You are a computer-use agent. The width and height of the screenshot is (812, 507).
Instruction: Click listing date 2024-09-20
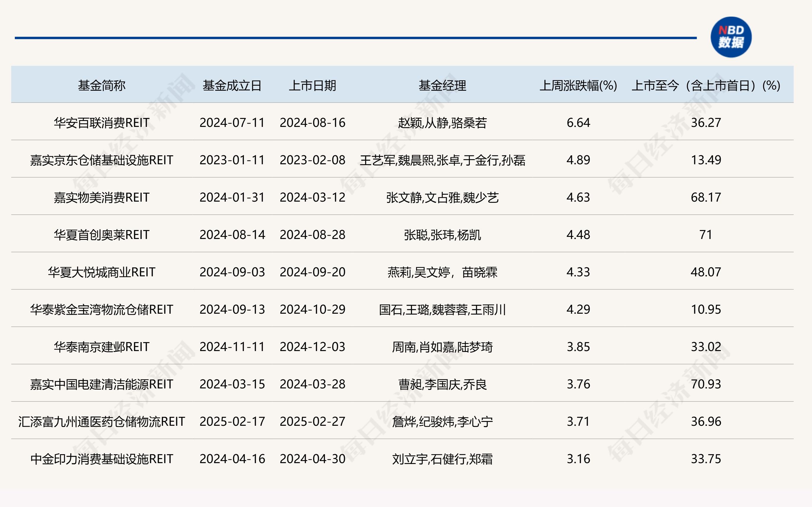pos(312,272)
